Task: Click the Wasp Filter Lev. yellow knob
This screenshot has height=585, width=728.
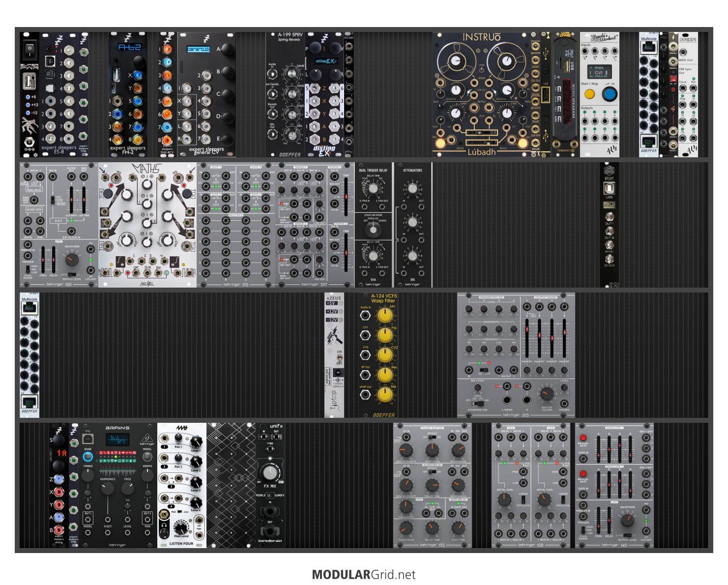Action: pyautogui.click(x=384, y=316)
